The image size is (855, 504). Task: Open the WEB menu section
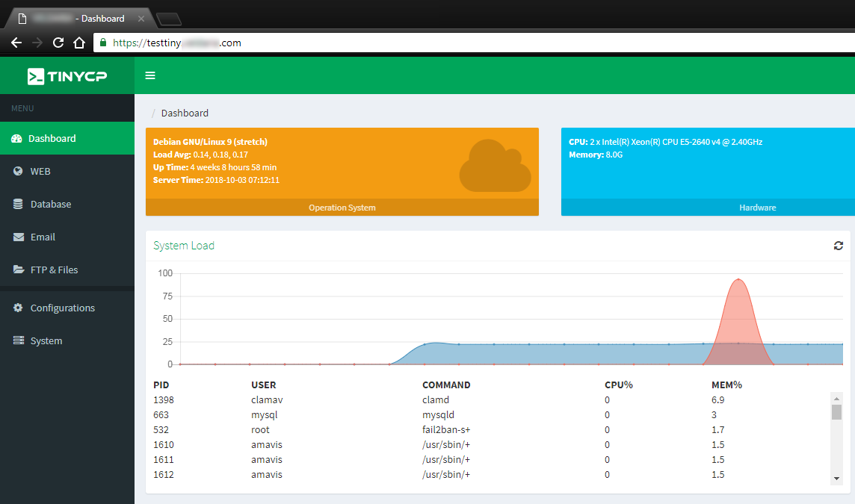(x=67, y=171)
